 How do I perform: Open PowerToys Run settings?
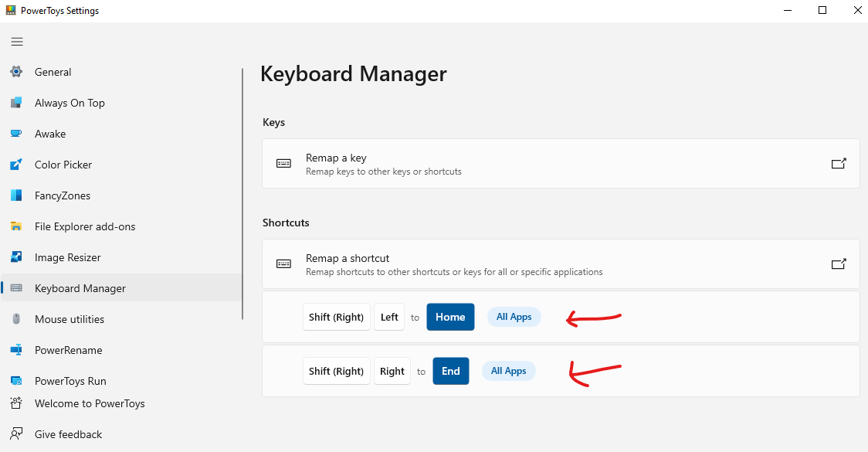pyautogui.click(x=121, y=381)
